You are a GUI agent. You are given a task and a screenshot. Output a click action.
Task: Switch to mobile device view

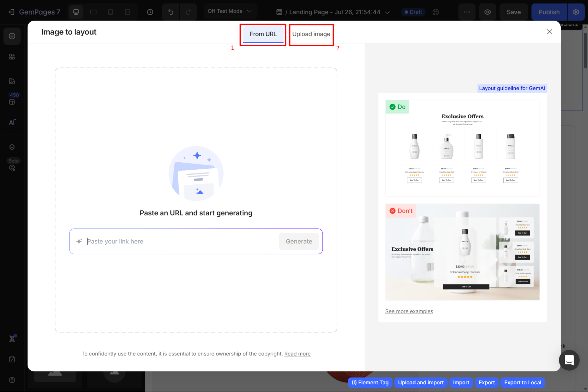click(111, 12)
